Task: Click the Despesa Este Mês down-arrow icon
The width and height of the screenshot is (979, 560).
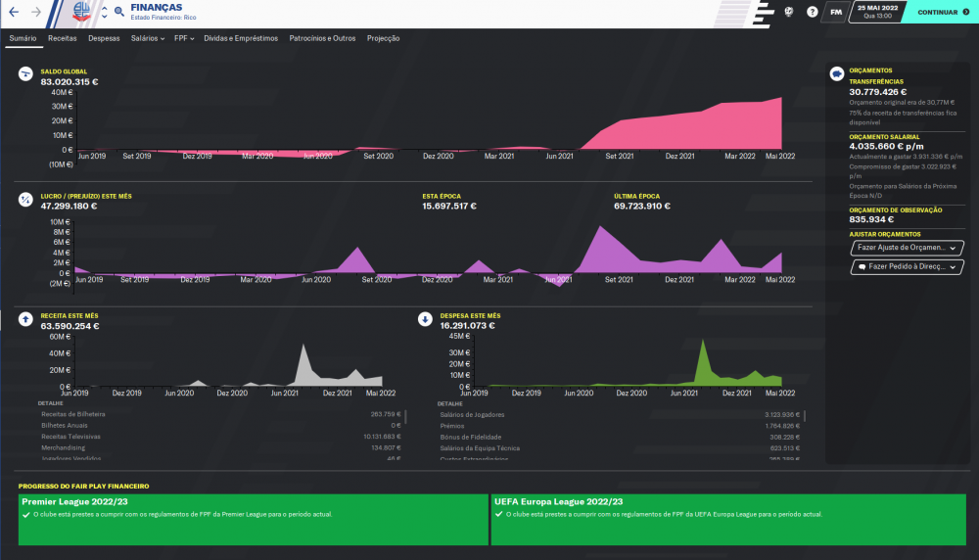Action: pyautogui.click(x=425, y=319)
